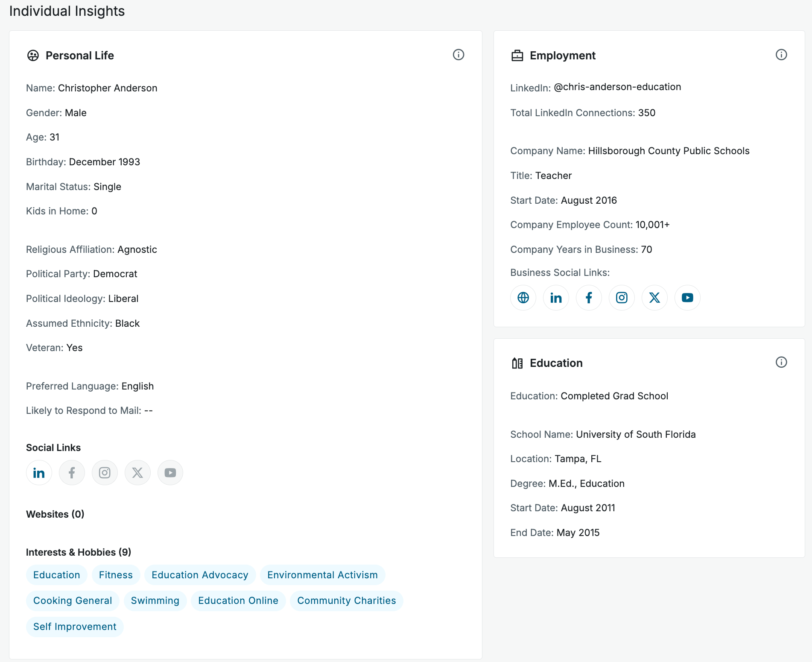Click the Gender value Male

coord(76,113)
